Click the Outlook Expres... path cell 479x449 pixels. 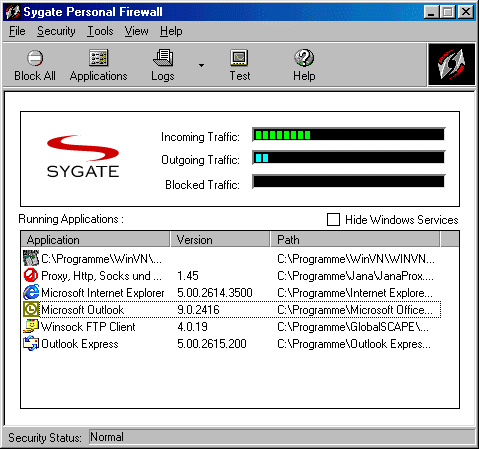pyautogui.click(x=354, y=344)
